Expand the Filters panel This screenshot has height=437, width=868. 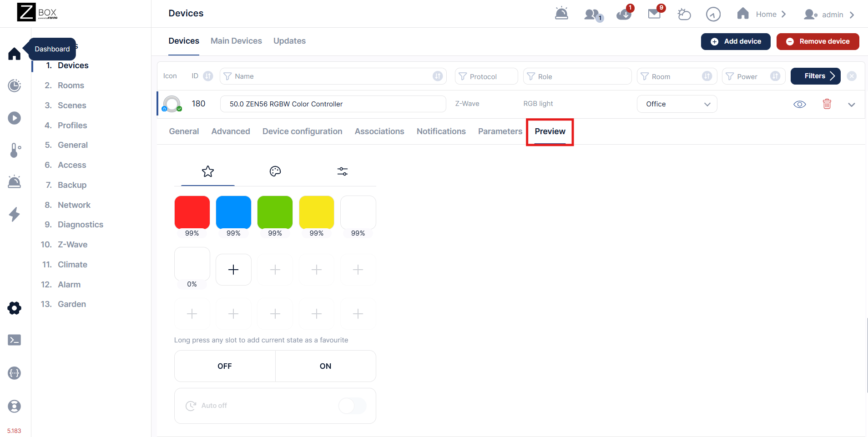[815, 76]
